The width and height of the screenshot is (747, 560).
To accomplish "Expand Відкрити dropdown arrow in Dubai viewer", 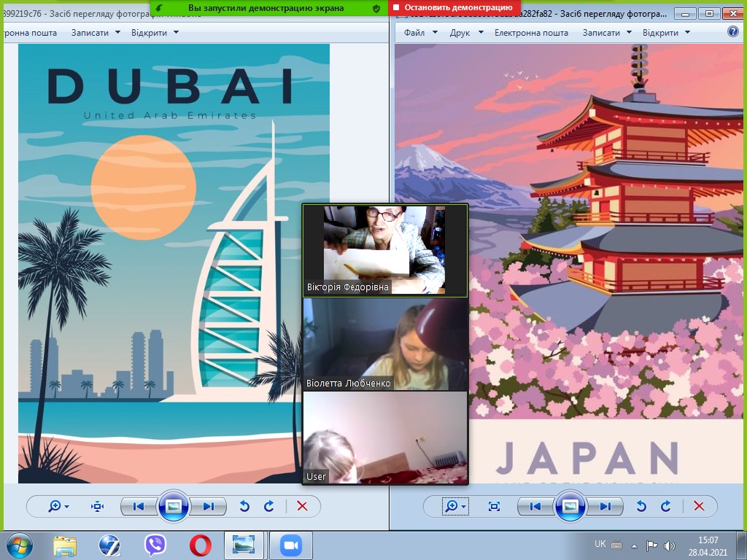I will (x=177, y=32).
